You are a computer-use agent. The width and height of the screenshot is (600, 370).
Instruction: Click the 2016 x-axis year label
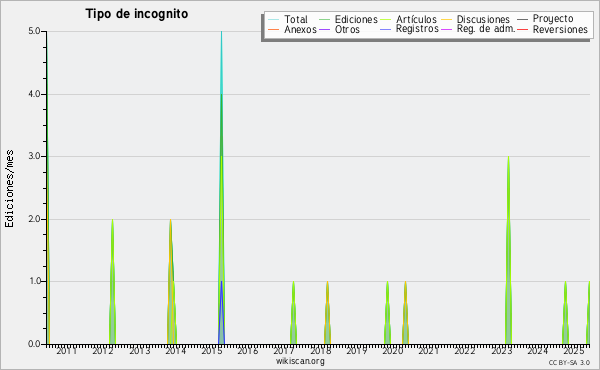click(248, 351)
